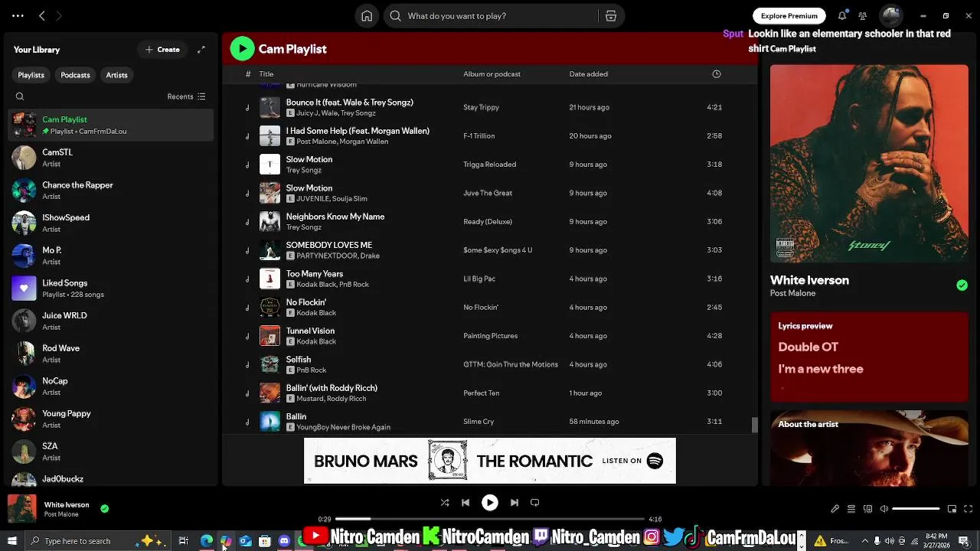Toggle shuffle in the player bar
The height and width of the screenshot is (551, 980).
(445, 503)
